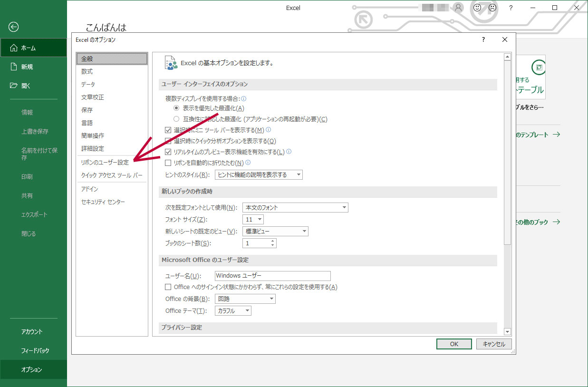
Task: Close the Excel のオプション dialog
Action: (505, 40)
